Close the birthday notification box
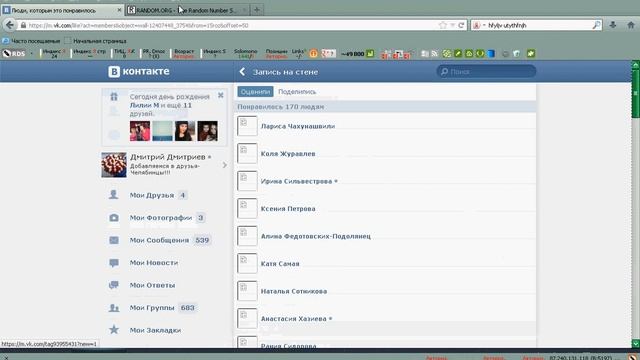Image resolution: width=640 pixels, height=360 pixels. (x=221, y=95)
